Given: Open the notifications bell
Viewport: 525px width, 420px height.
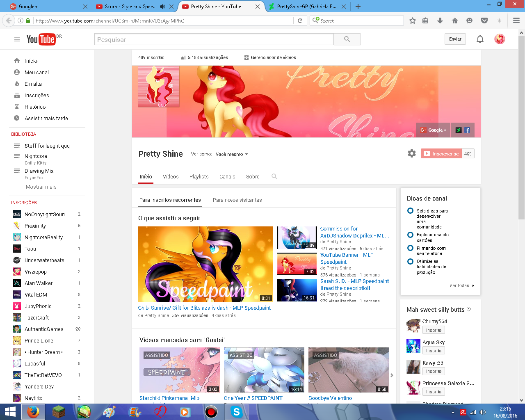Looking at the screenshot, I should 480,39.
